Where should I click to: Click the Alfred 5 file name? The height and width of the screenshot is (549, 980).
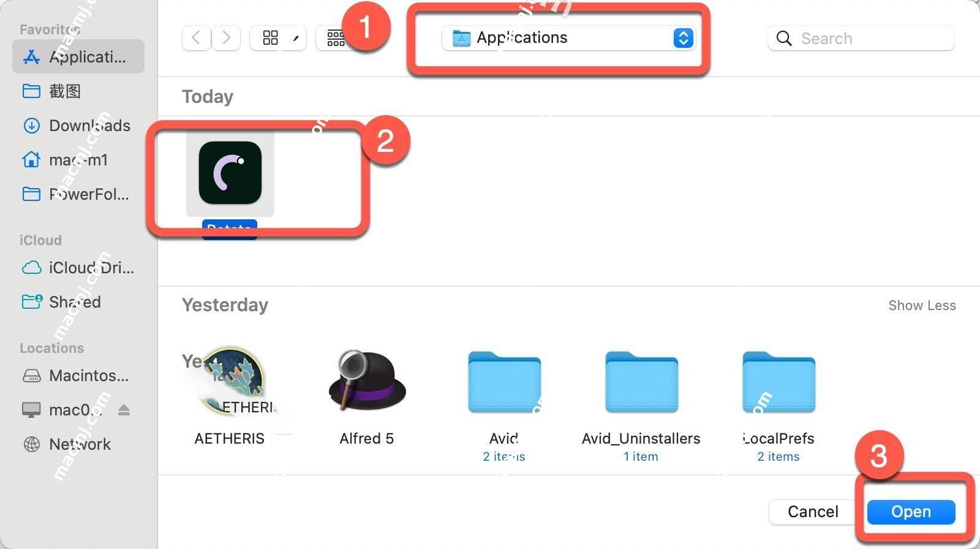[366, 439]
